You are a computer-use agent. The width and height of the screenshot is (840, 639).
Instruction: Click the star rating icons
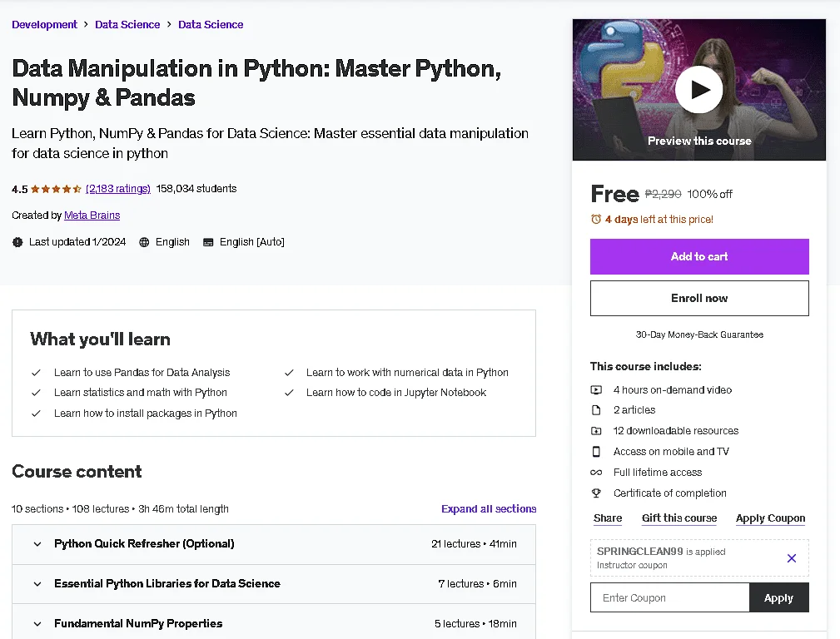coord(57,189)
